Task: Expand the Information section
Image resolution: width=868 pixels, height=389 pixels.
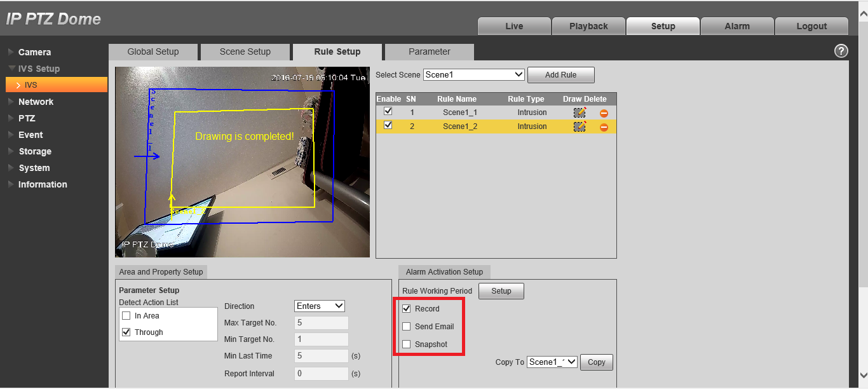Action: (x=43, y=184)
